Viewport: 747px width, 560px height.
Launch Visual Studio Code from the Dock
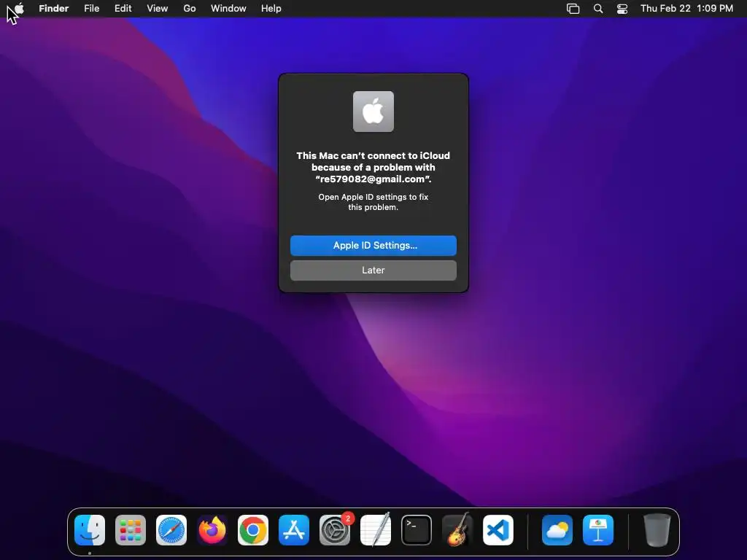pyautogui.click(x=498, y=530)
